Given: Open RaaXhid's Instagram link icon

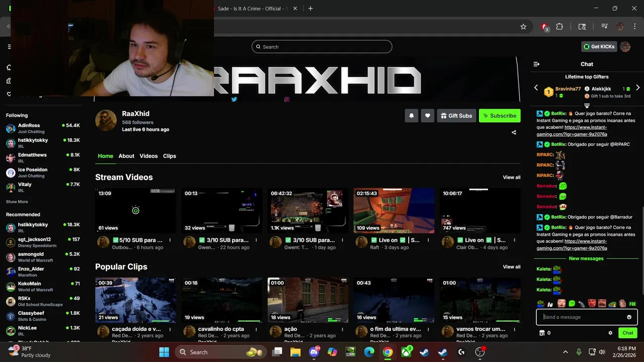Looking at the screenshot, I should (x=287, y=100).
